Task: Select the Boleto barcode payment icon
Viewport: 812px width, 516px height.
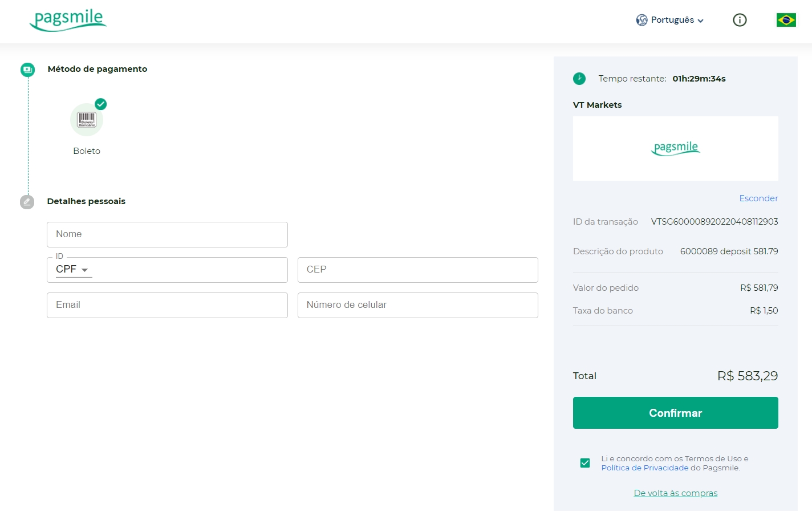Action: click(x=87, y=120)
